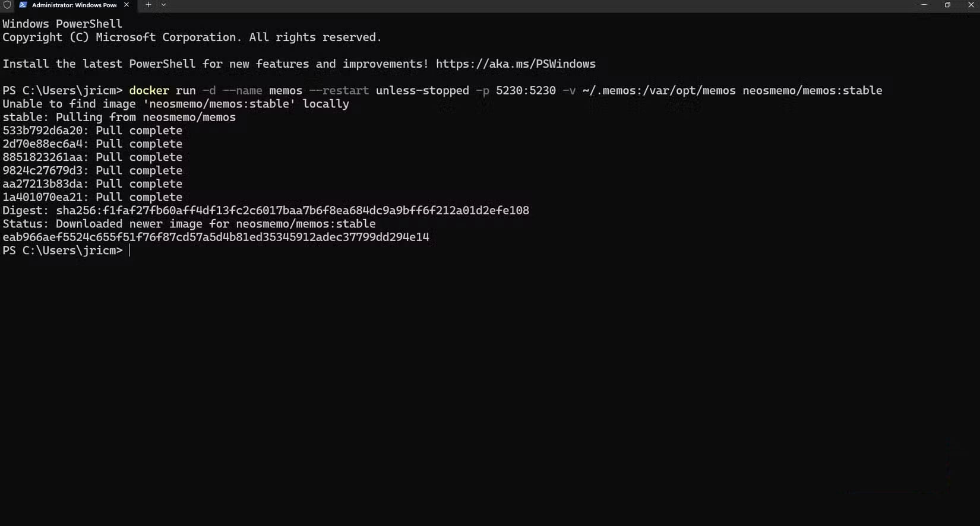Click the administrator shield icon

[x=7, y=5]
